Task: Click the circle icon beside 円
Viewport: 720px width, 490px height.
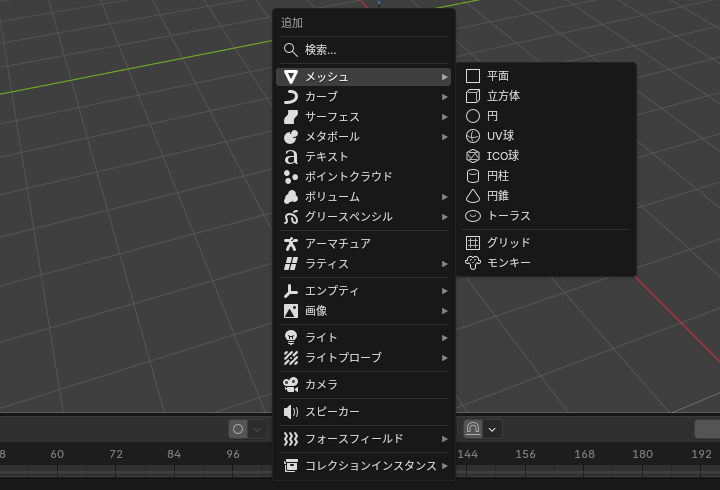Action: click(x=473, y=116)
